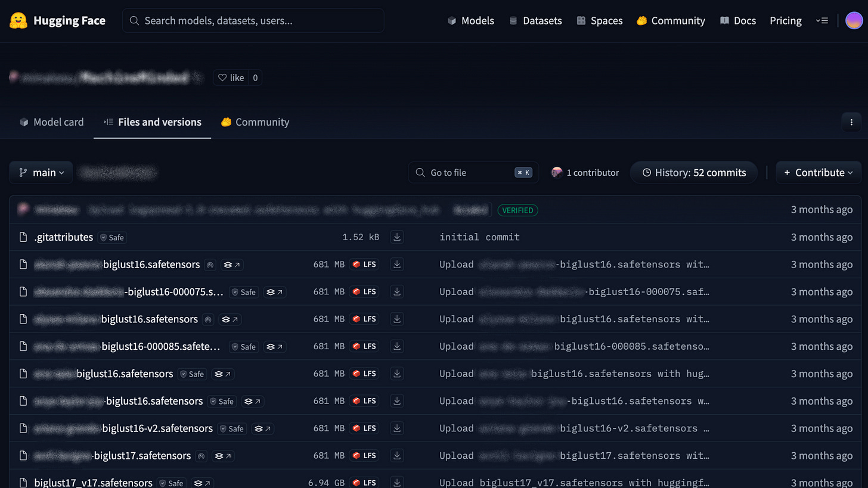
Task: Click the 6.94 GB file size
Action: 326,483
